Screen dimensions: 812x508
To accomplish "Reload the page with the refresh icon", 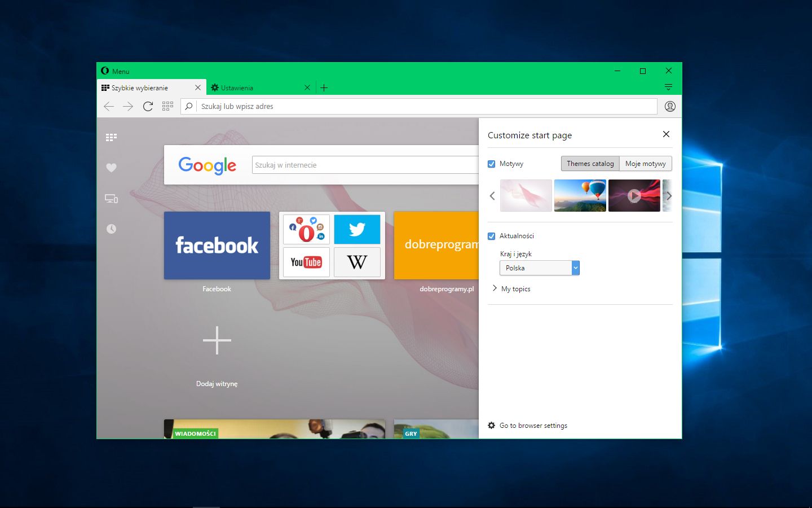I will [148, 106].
